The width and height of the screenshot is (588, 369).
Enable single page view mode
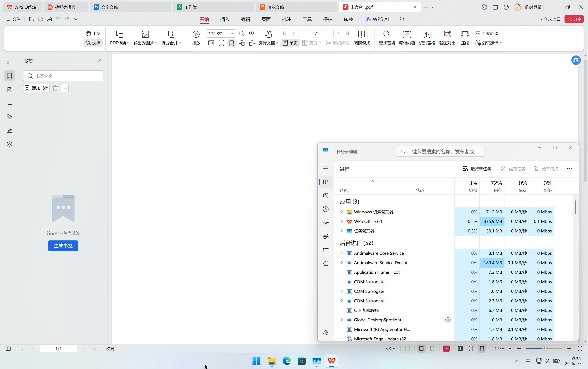290,43
